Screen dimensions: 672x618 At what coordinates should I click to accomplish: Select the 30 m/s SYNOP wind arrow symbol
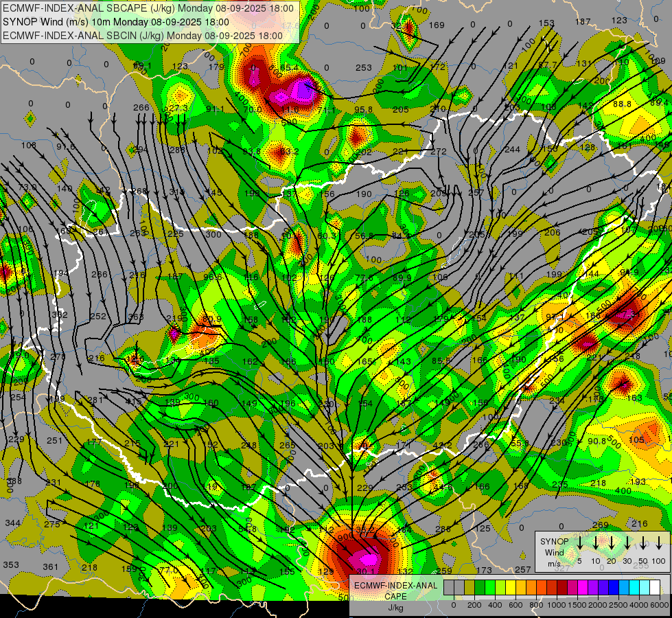pos(627,543)
